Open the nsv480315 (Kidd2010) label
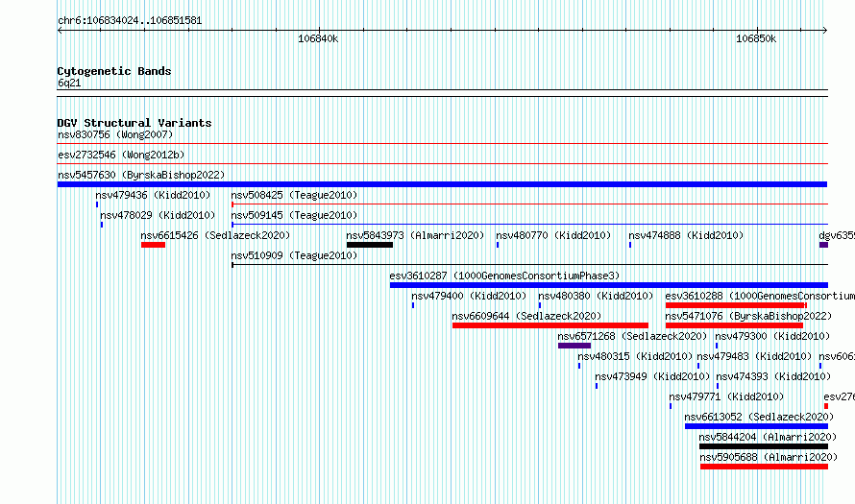The width and height of the screenshot is (855, 504). point(635,356)
